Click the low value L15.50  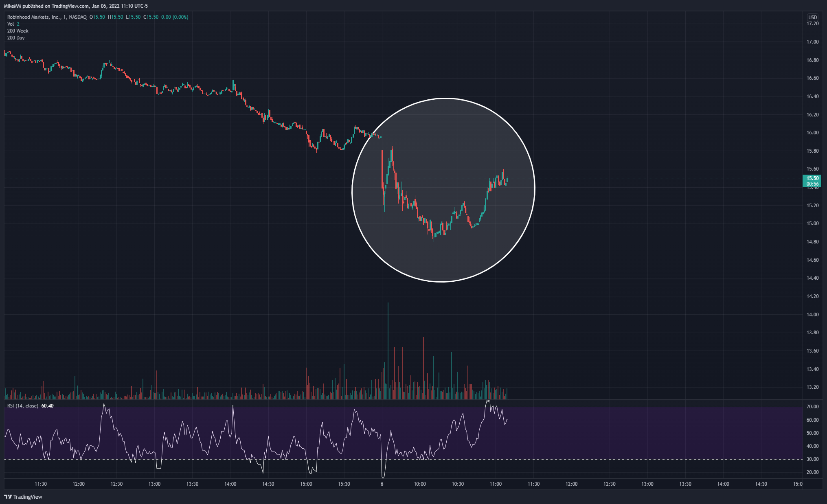pos(133,17)
